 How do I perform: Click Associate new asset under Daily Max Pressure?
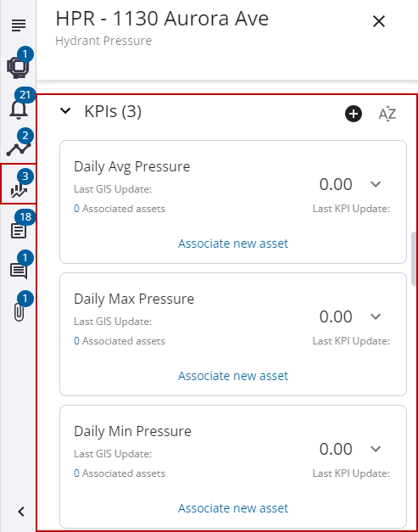click(x=233, y=376)
